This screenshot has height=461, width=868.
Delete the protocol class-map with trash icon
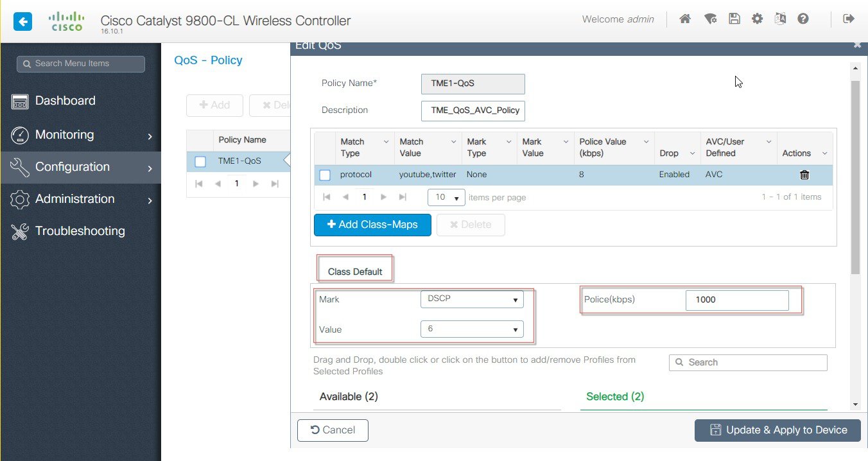[804, 175]
